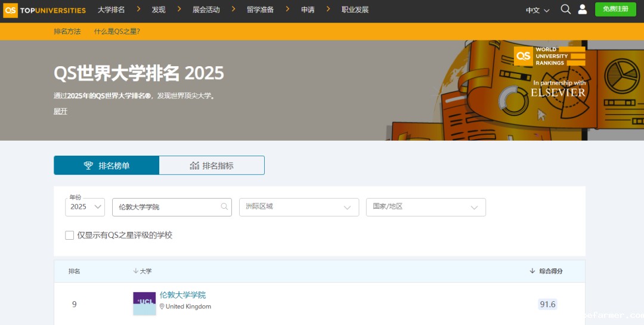Open the 洲际区域 dropdown
Viewport: 644px width, 325px height.
pos(299,207)
